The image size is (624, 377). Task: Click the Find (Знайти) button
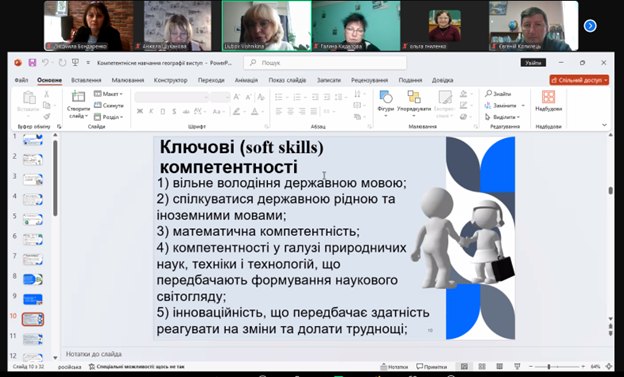point(498,94)
